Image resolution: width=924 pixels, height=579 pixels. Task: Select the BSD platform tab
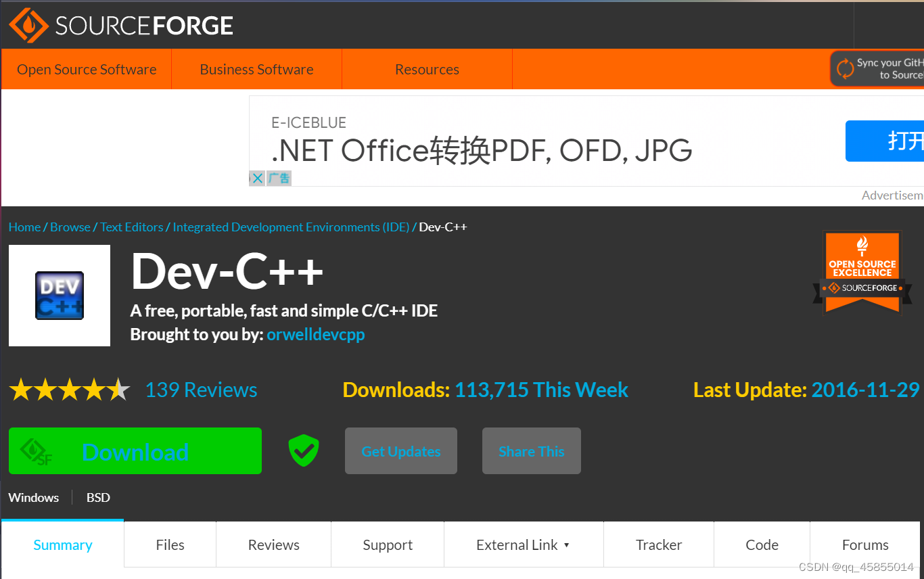pos(97,497)
